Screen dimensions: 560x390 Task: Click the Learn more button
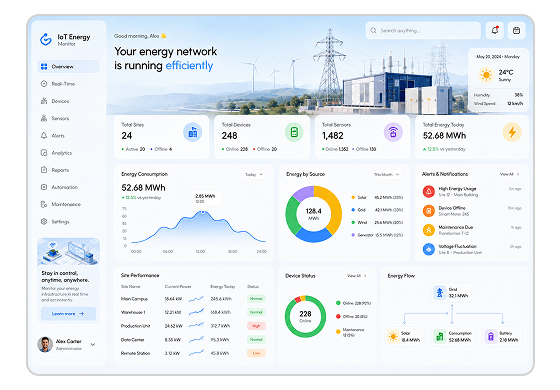pos(68,314)
